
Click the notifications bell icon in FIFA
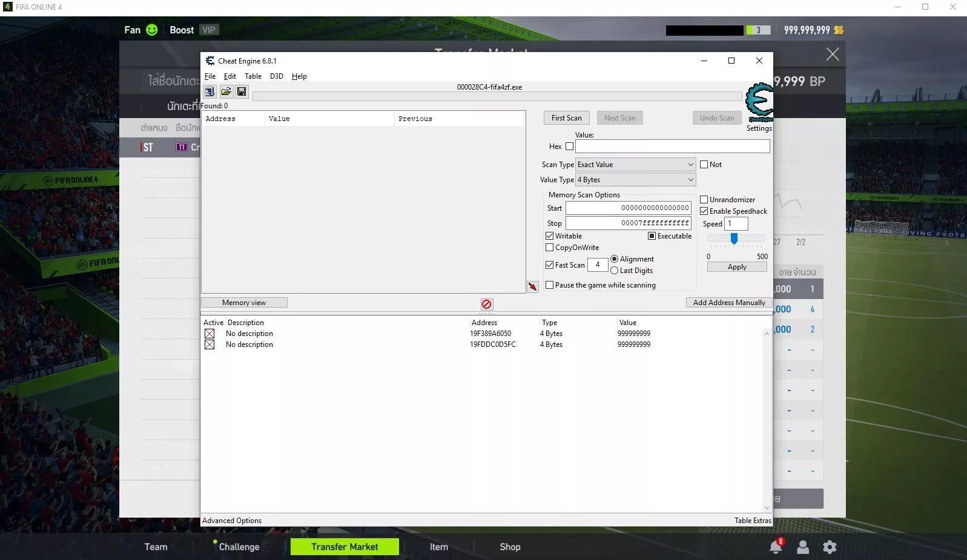click(x=776, y=547)
